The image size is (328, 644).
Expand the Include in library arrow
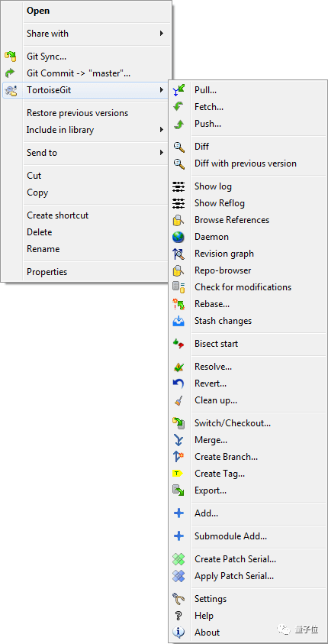[x=162, y=130]
